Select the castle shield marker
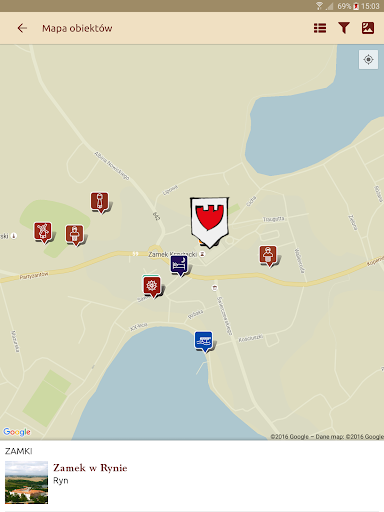 pos(209,222)
